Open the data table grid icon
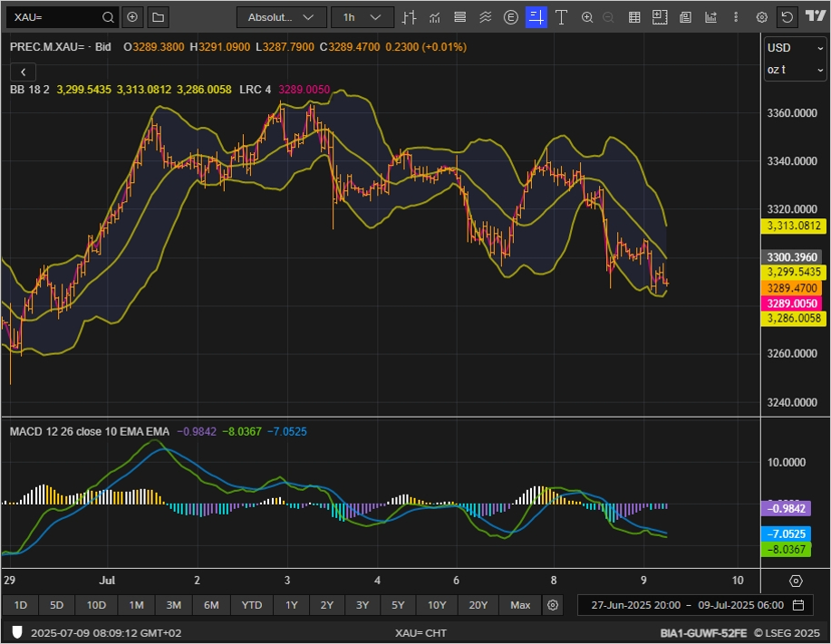This screenshot has width=831, height=644. point(633,17)
